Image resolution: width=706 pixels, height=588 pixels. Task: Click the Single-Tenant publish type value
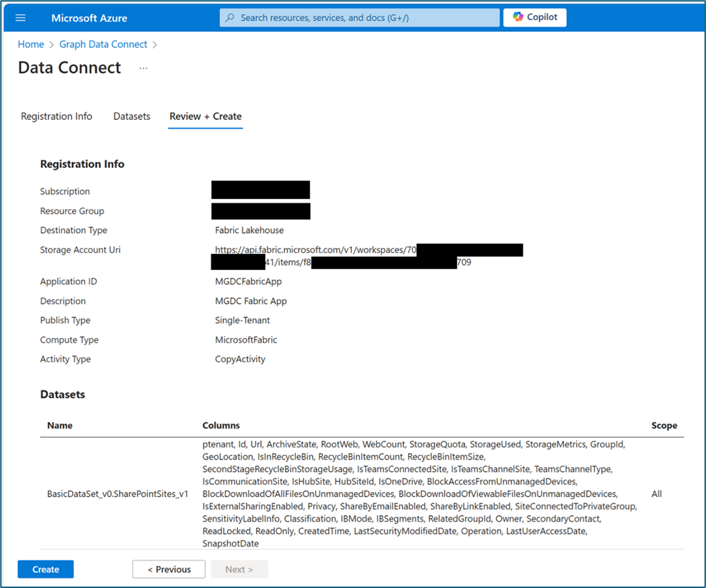[x=242, y=320]
